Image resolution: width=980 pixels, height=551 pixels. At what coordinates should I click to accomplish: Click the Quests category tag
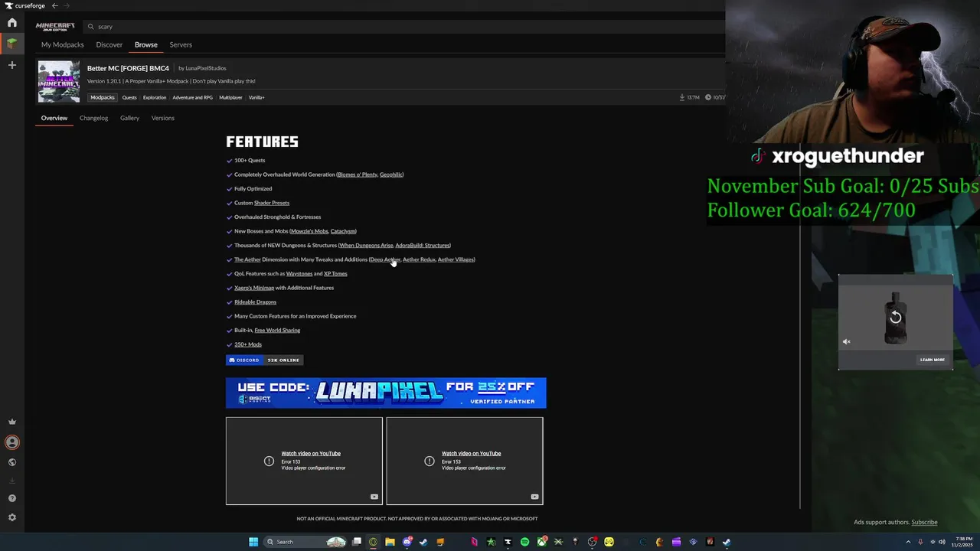(129, 97)
